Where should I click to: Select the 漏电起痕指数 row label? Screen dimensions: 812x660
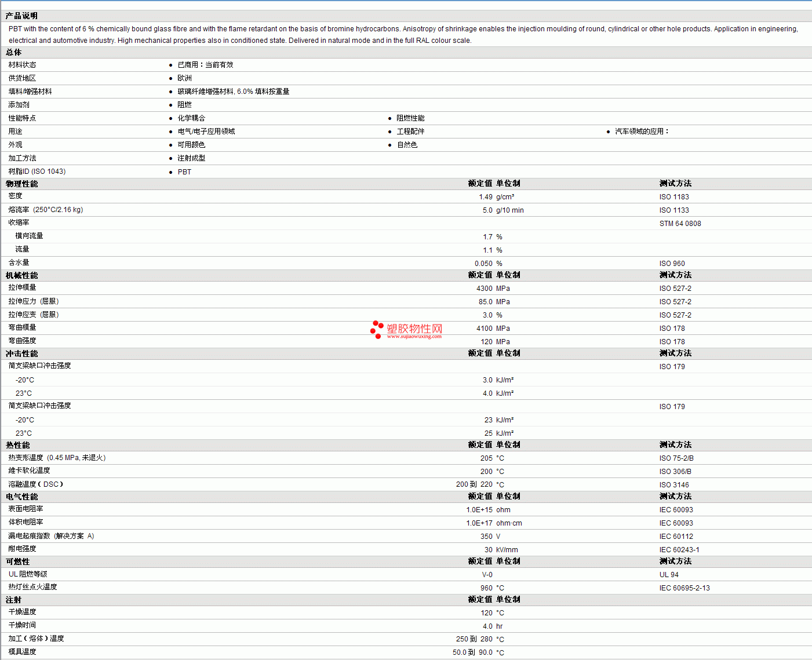[51, 536]
